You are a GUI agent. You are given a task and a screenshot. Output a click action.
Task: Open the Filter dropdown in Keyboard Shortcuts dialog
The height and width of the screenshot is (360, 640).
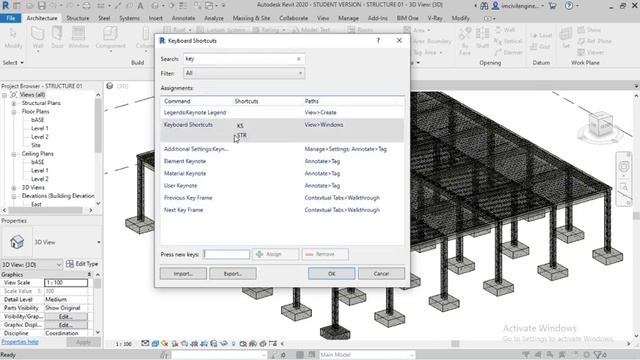244,73
